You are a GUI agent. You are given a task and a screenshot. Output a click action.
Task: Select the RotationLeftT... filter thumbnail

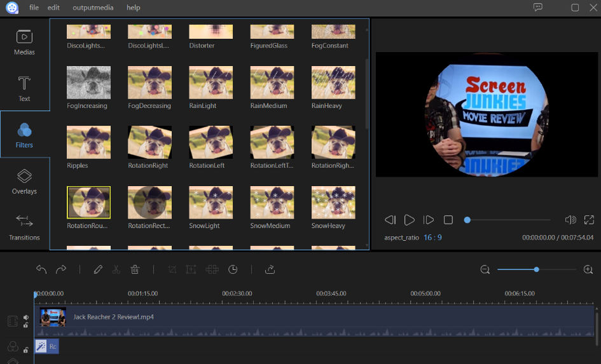[272, 142]
